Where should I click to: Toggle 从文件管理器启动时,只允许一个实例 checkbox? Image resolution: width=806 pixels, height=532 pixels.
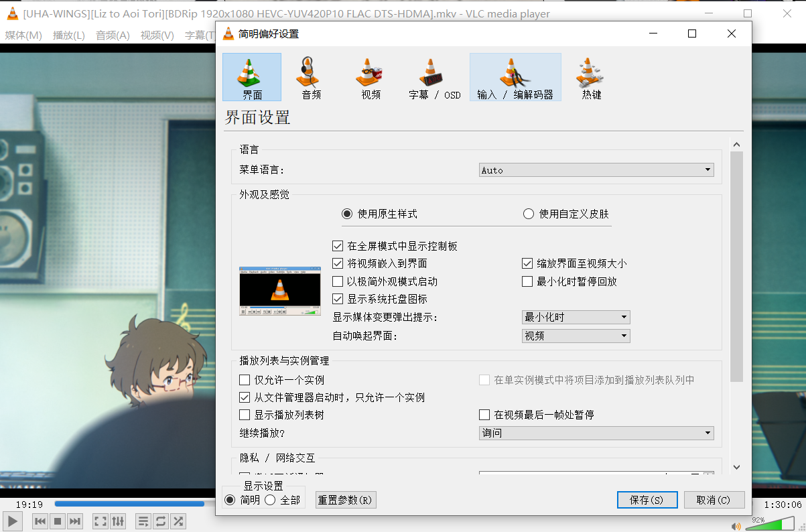click(x=245, y=397)
